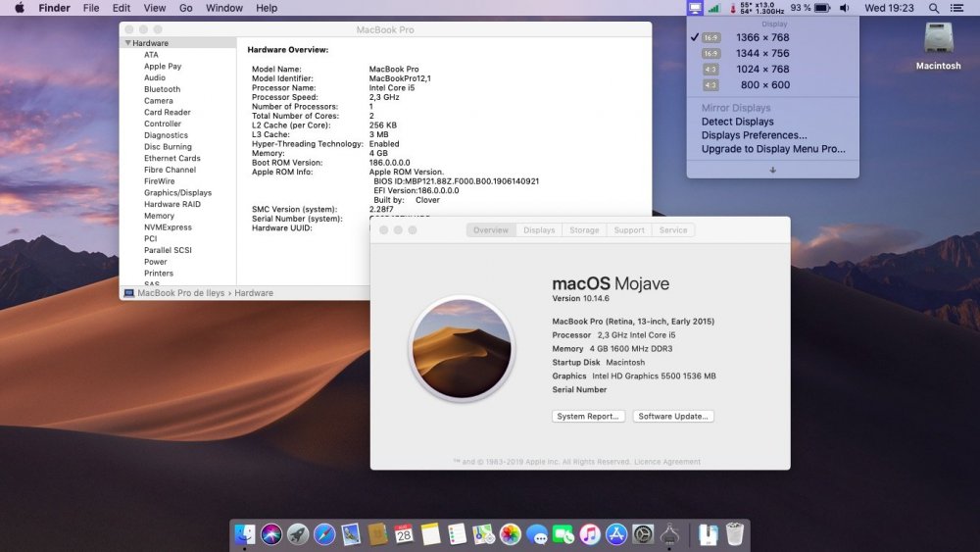This screenshot has width=980, height=552.
Task: Open Reminders from the Dock
Action: pyautogui.click(x=457, y=534)
